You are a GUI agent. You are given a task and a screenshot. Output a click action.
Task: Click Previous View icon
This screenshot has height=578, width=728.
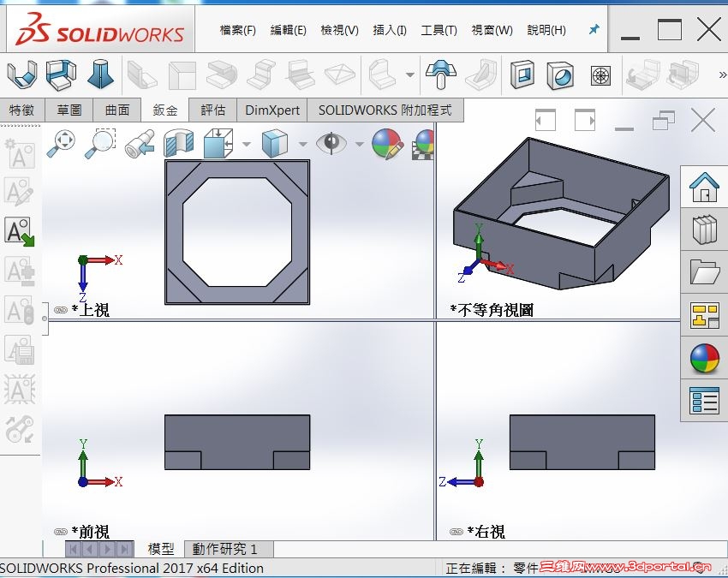[x=140, y=143]
